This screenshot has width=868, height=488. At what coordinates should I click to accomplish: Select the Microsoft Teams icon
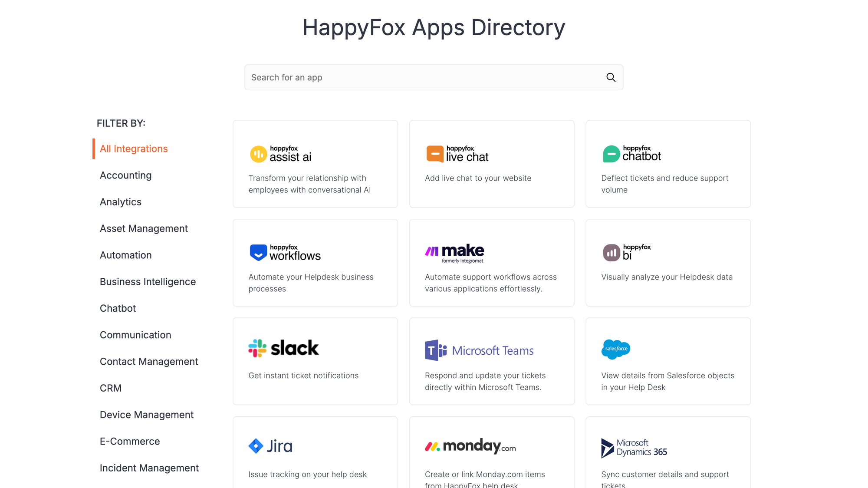pyautogui.click(x=478, y=350)
